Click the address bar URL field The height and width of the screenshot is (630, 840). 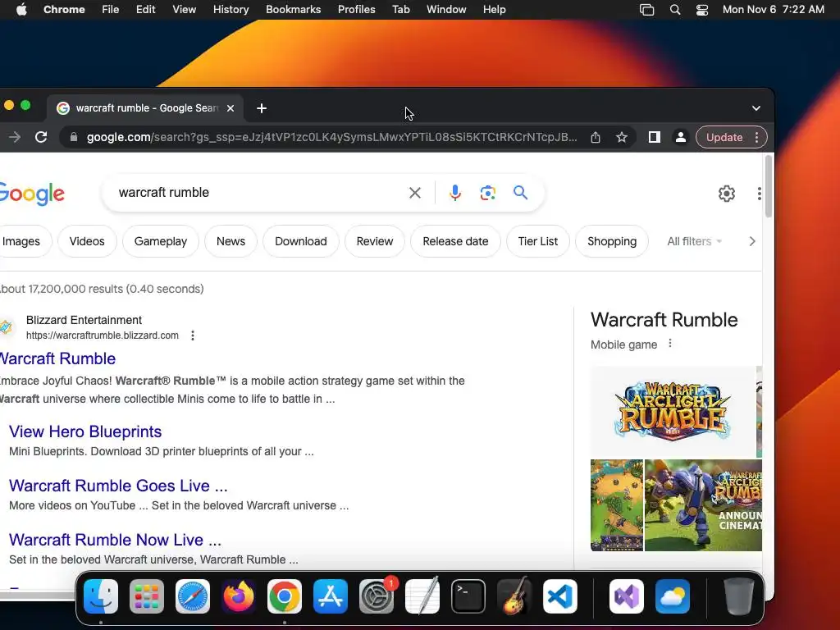click(331, 137)
